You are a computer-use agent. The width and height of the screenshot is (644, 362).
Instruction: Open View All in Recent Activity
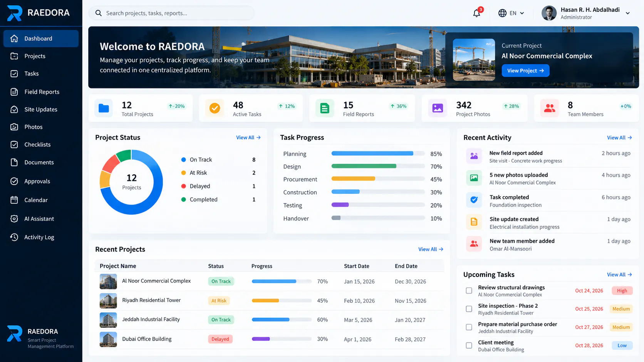coord(619,138)
